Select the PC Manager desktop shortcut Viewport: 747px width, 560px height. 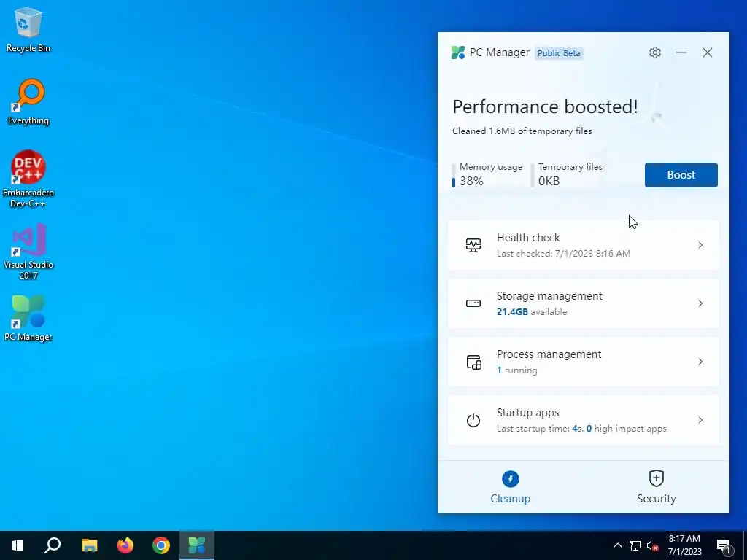point(28,318)
